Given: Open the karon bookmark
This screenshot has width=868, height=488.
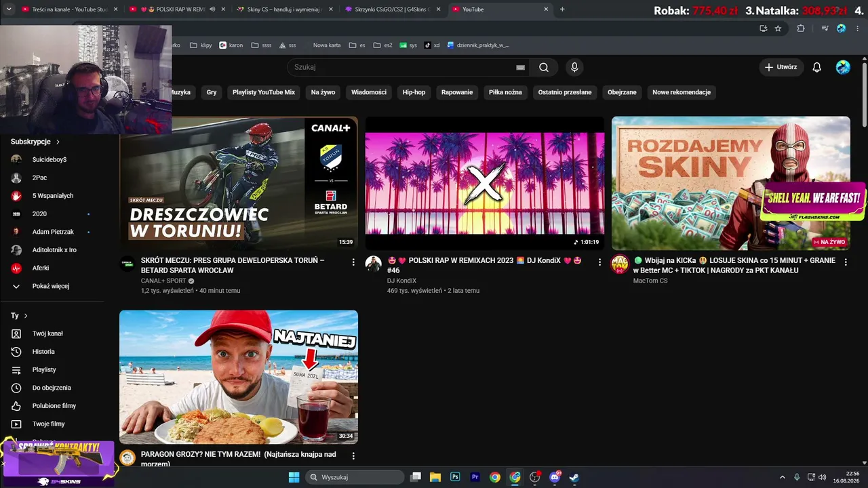Looking at the screenshot, I should (x=231, y=45).
